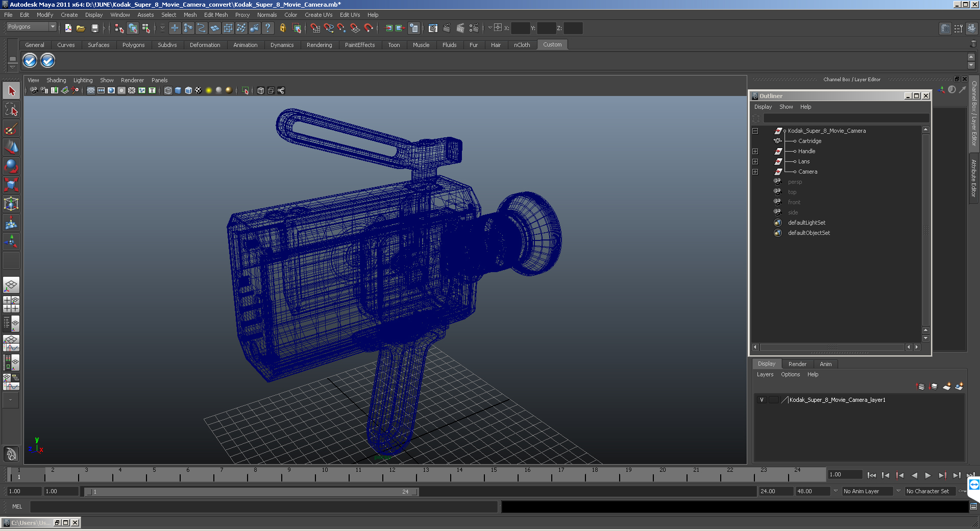Click the open scene folder icon
Viewport: 980px width, 531px height.
tap(81, 29)
